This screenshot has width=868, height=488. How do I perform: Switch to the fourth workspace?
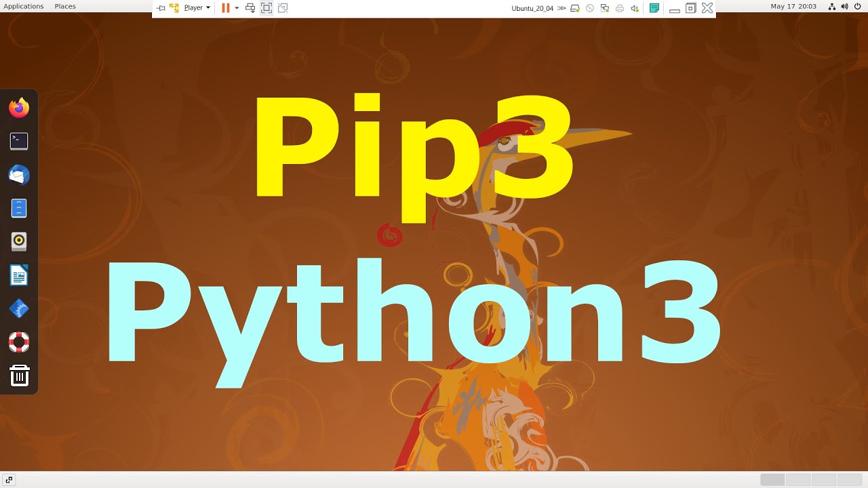coord(850,480)
